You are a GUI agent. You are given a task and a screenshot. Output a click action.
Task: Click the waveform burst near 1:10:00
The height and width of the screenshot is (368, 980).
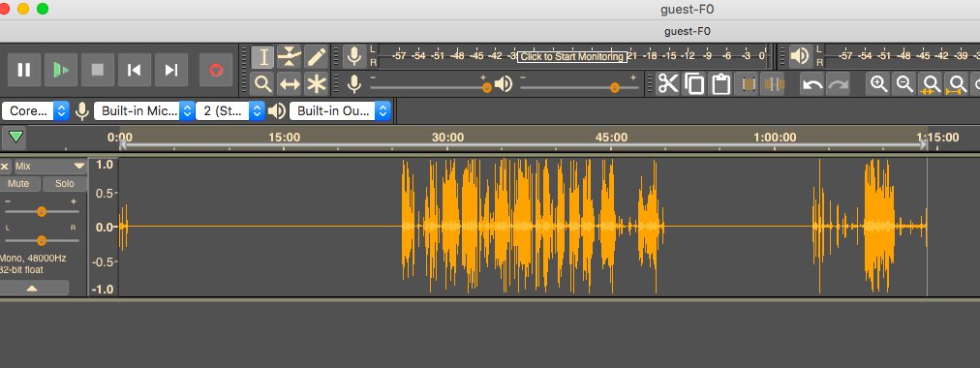click(878, 226)
